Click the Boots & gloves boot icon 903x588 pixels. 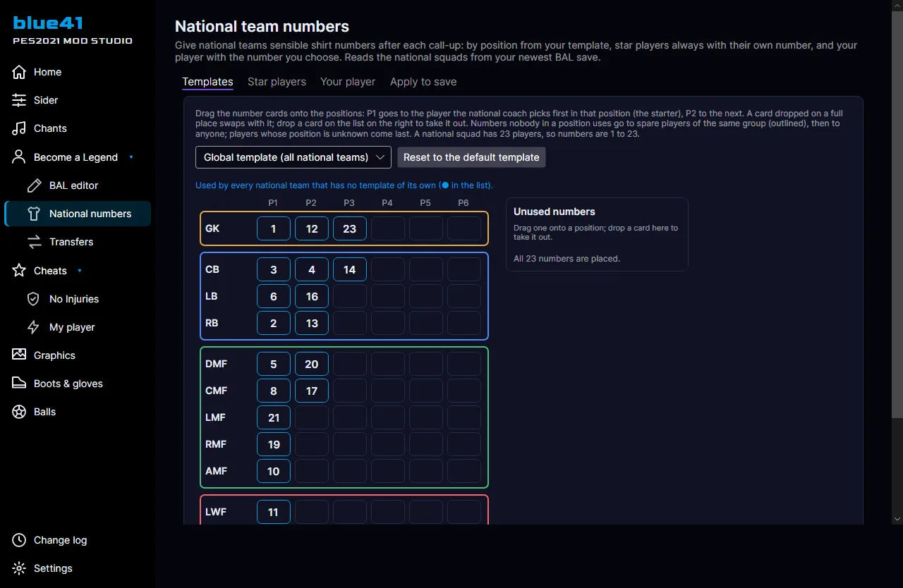pyautogui.click(x=19, y=384)
